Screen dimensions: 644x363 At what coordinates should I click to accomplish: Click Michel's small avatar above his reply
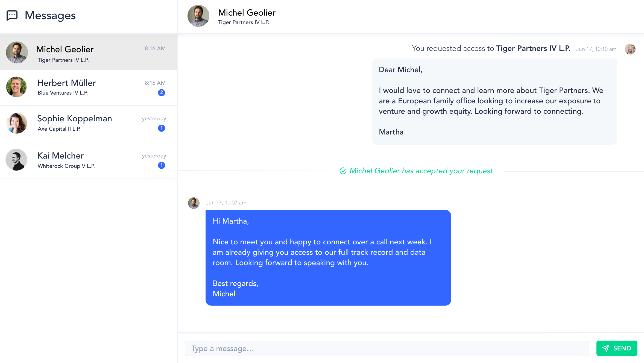pos(194,203)
